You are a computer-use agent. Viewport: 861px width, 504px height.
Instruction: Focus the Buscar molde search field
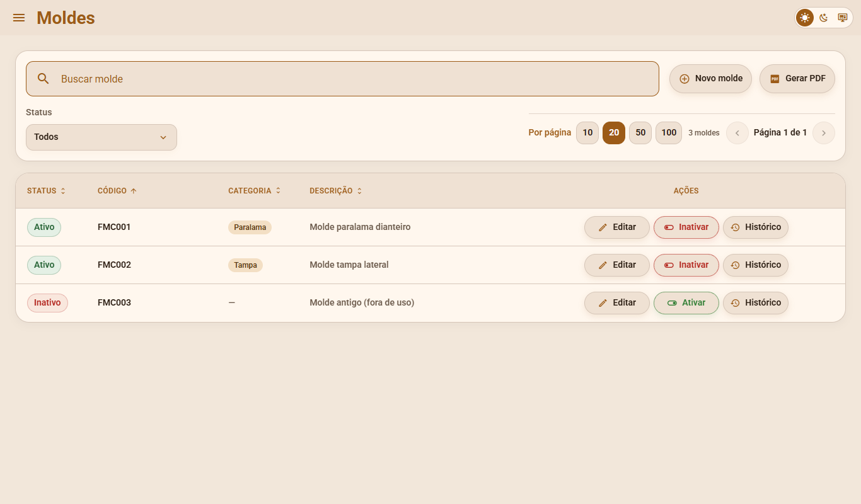click(x=342, y=79)
